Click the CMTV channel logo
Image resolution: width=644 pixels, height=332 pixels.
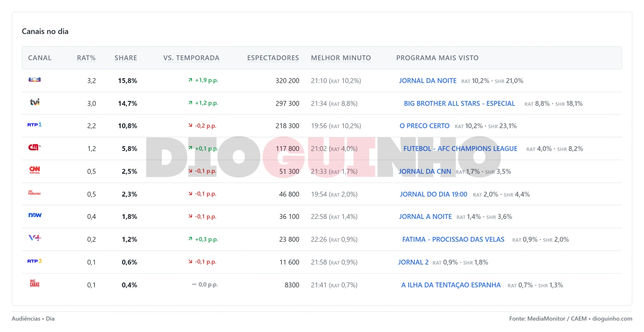34,147
